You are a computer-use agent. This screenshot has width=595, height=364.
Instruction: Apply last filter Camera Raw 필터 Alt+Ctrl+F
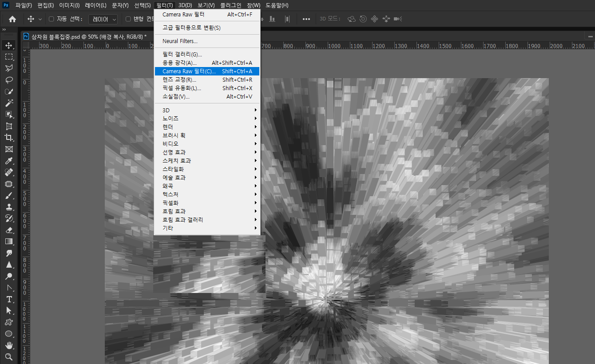click(x=207, y=15)
